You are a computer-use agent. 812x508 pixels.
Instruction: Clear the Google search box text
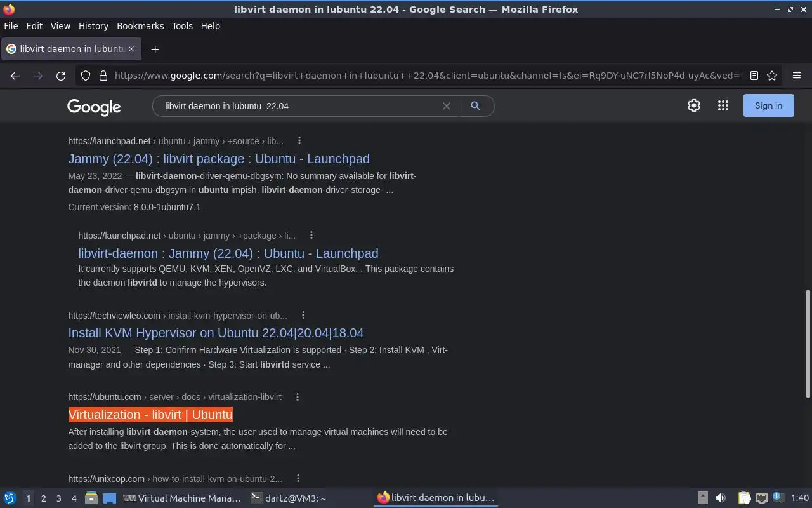[x=447, y=106]
